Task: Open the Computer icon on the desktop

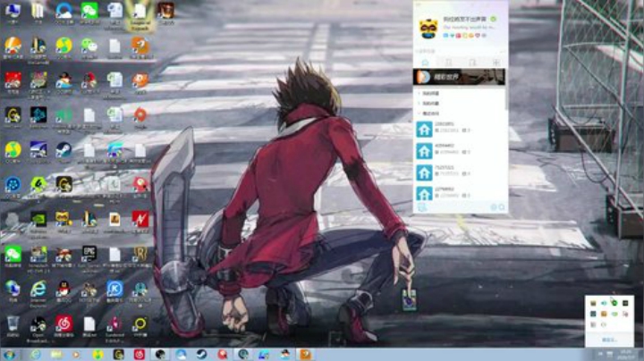Action: (x=13, y=13)
